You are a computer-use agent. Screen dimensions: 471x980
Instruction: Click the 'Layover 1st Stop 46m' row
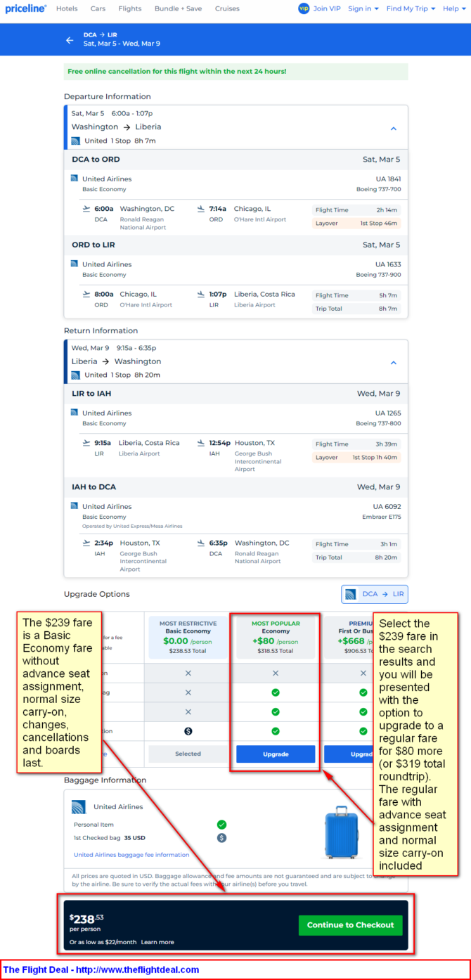(x=356, y=223)
